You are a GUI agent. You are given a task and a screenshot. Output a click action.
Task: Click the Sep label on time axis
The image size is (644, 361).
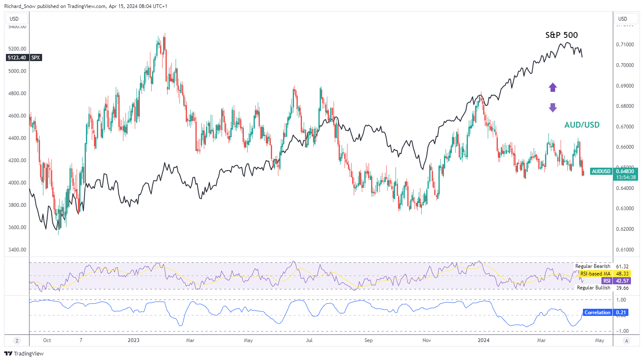[x=369, y=340]
